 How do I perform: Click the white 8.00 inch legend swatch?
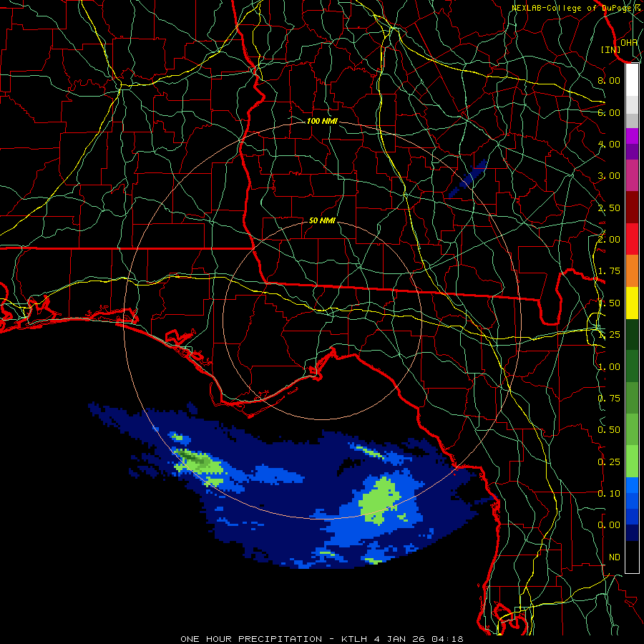[x=632, y=80]
